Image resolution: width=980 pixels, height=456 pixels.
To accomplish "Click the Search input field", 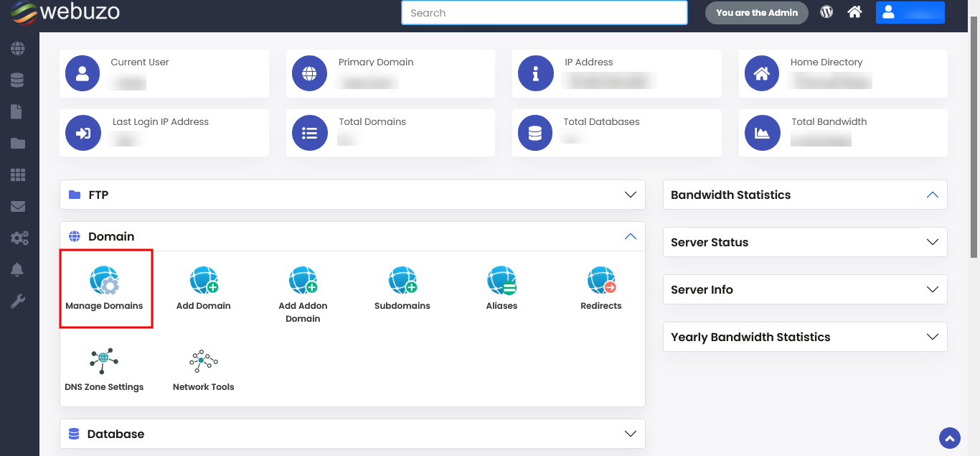I will tap(544, 13).
